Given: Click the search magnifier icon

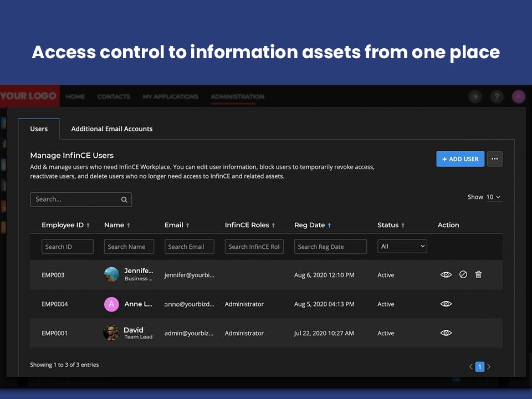Looking at the screenshot, I should point(124,199).
